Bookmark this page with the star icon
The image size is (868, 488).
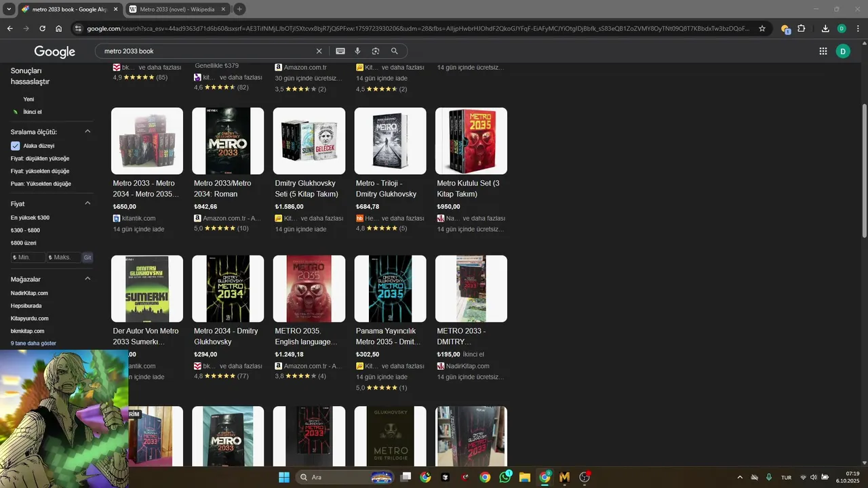(762, 28)
